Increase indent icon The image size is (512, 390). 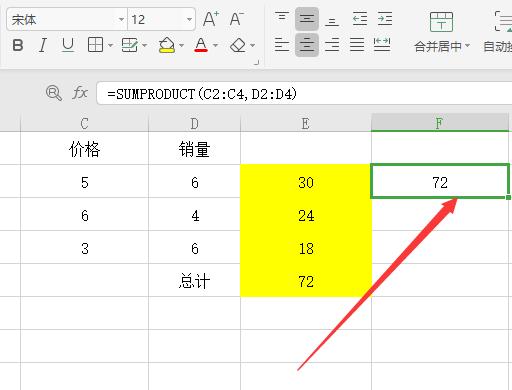pos(385,19)
